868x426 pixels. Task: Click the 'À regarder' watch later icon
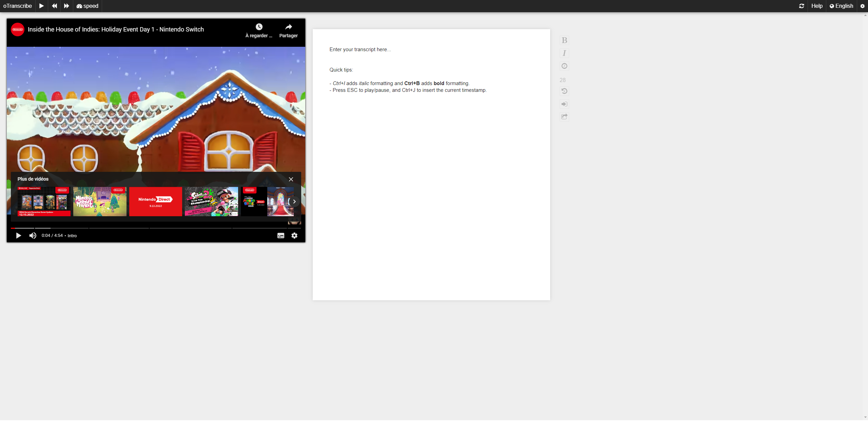coord(259,31)
